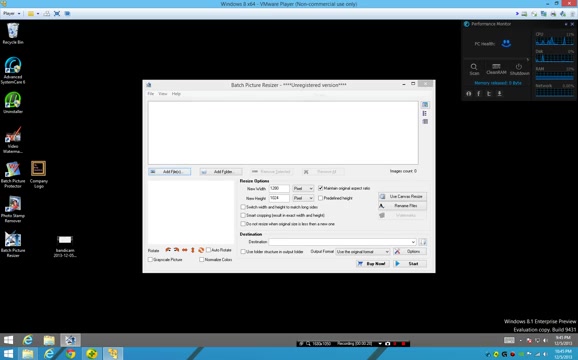Image resolution: width=578 pixels, height=360 pixels.
Task: Click Windows Start button in guest taskbar
Action: click(x=8, y=340)
